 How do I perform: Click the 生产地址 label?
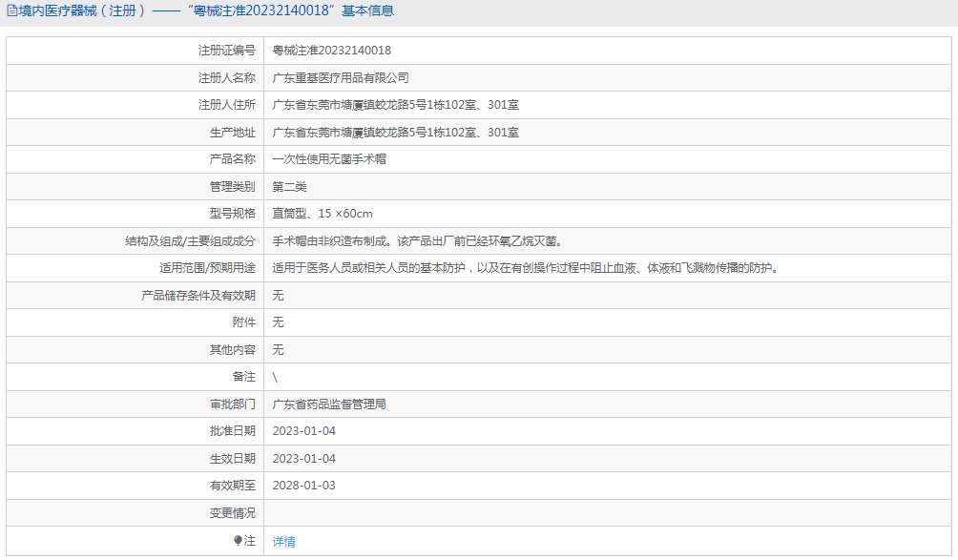pyautogui.click(x=232, y=133)
